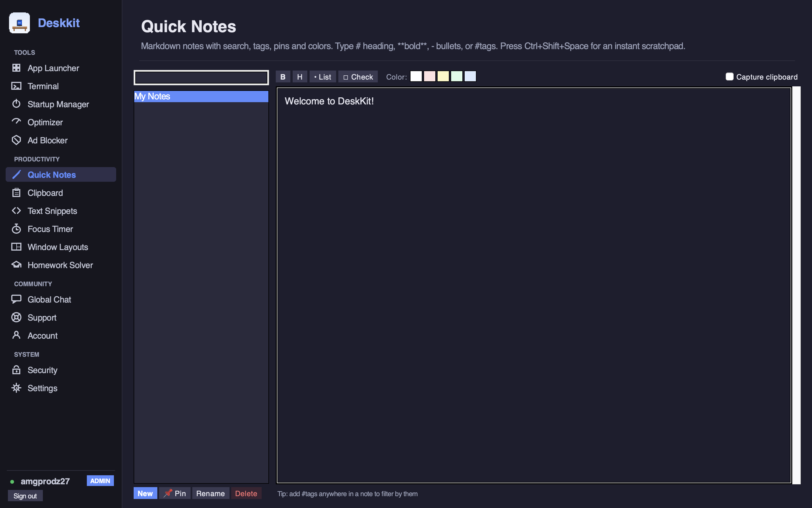Insert a bullet with the List button
The height and width of the screenshot is (508, 812).
click(x=323, y=76)
